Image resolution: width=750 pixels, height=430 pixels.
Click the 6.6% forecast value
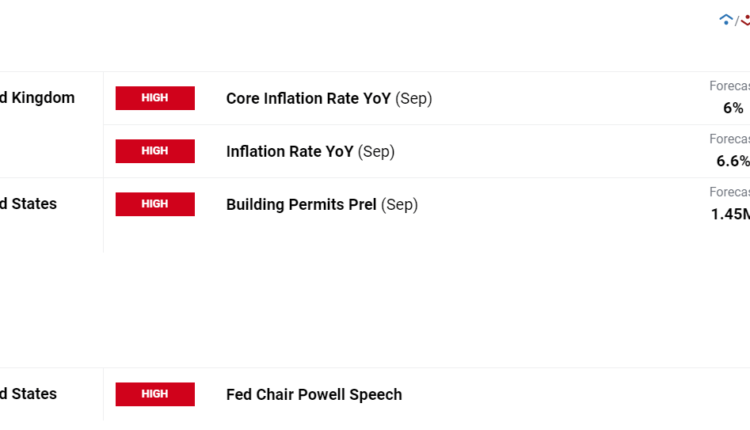tap(732, 161)
